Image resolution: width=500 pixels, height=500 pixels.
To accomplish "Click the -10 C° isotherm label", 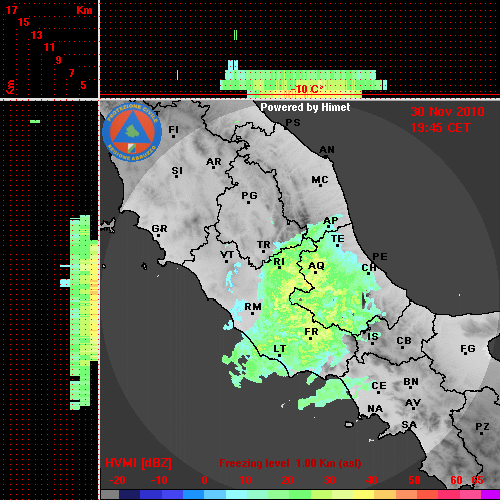I will 306,89.
